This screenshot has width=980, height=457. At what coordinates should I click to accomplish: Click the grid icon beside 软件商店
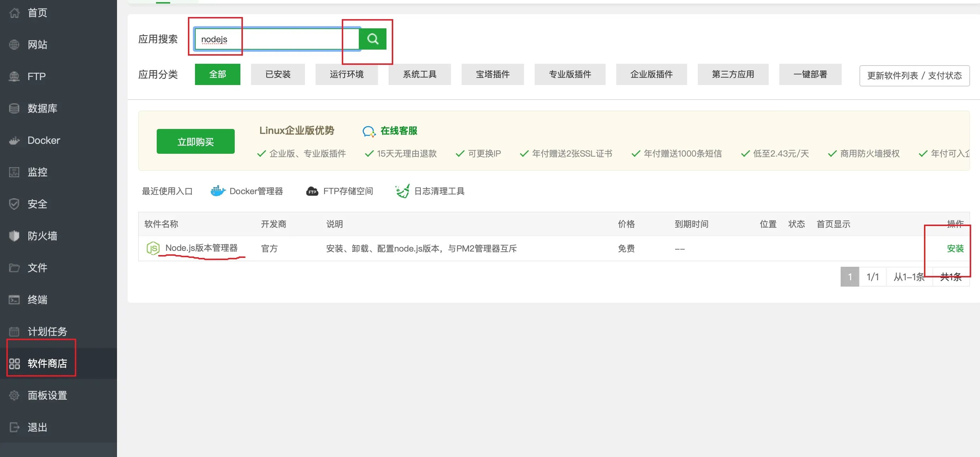pyautogui.click(x=14, y=363)
